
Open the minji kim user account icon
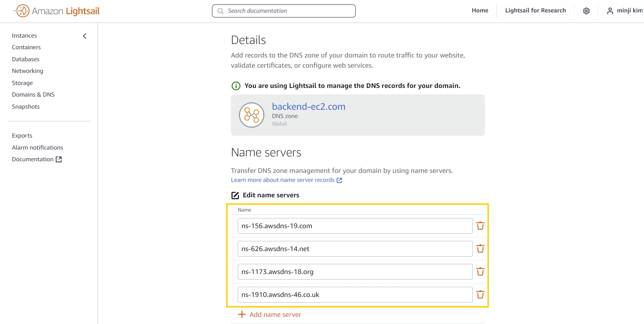(x=610, y=11)
